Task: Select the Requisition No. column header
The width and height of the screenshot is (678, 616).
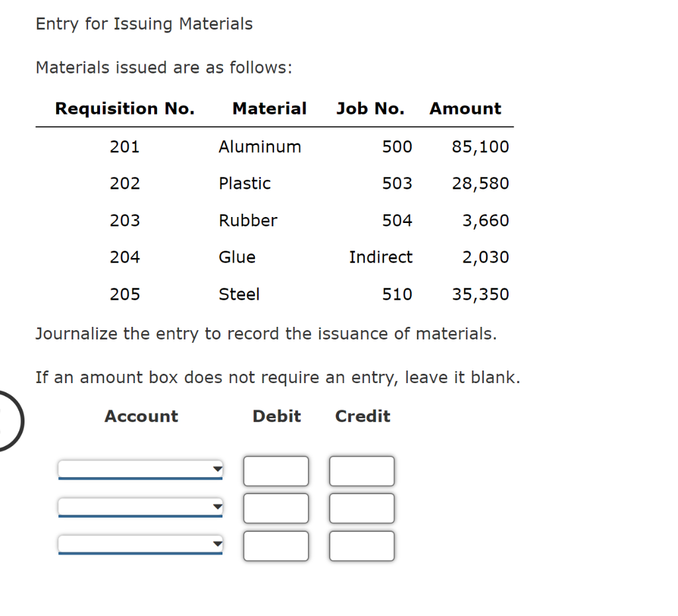Action: pyautogui.click(x=124, y=109)
